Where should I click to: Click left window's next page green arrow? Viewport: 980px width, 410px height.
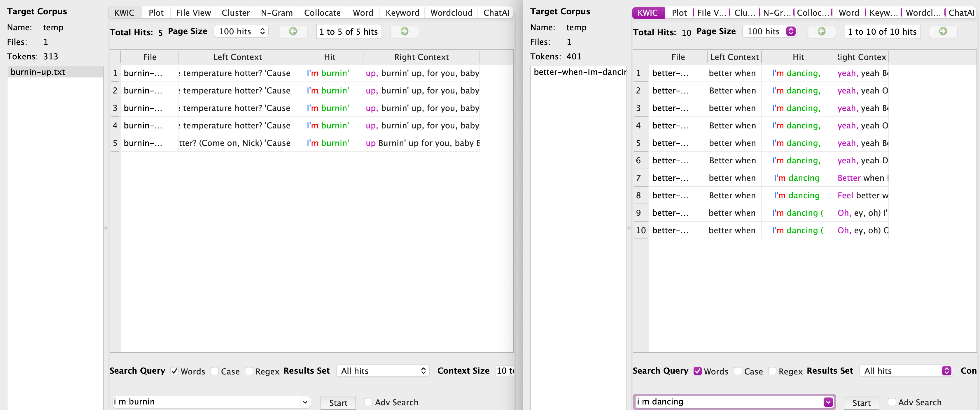click(405, 31)
